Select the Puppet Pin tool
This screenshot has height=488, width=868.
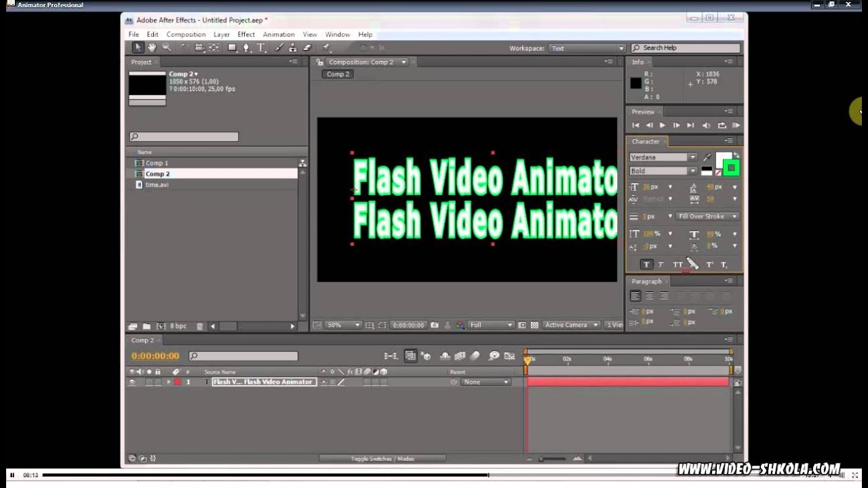(326, 47)
